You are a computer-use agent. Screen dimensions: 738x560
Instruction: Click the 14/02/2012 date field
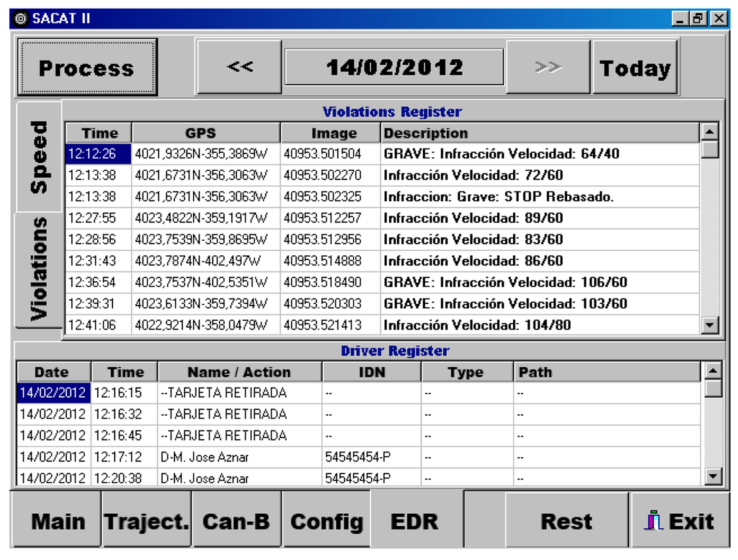394,67
